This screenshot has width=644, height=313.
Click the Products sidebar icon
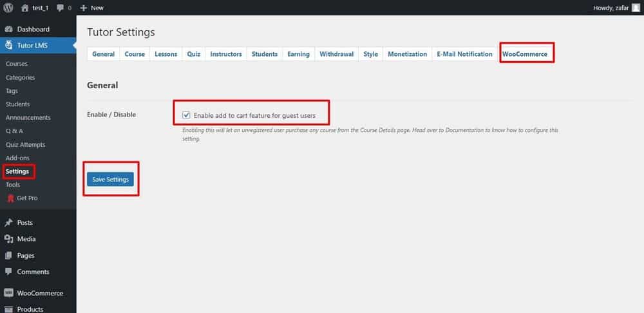pos(8,309)
